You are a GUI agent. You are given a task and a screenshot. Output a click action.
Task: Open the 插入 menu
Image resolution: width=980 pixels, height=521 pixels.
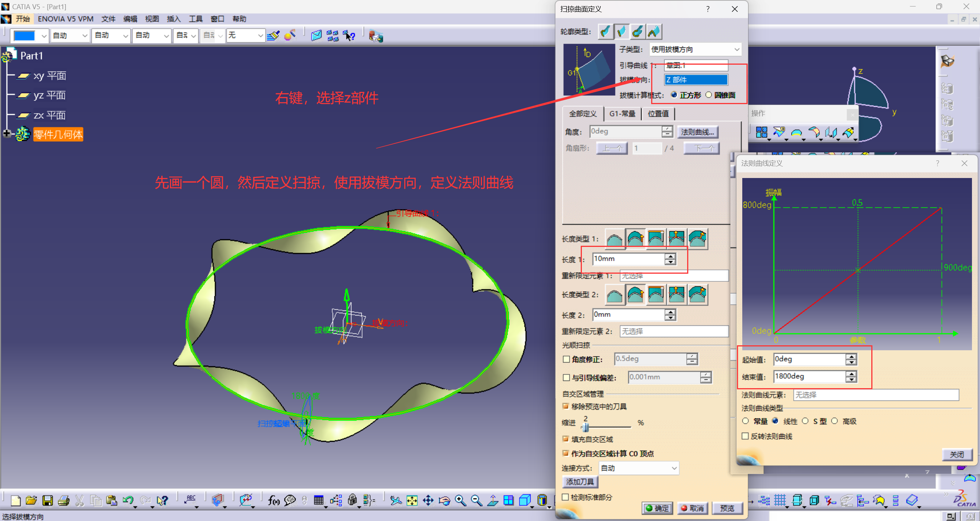(x=174, y=19)
